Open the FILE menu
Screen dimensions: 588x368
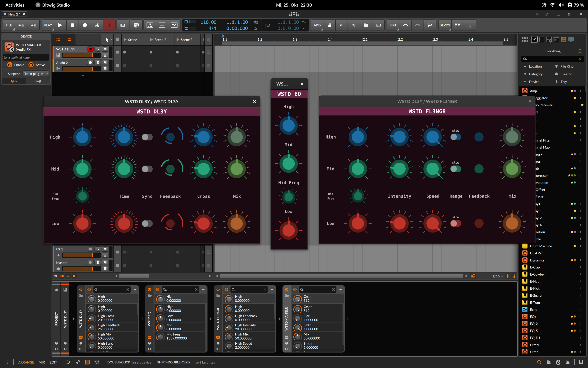point(9,25)
